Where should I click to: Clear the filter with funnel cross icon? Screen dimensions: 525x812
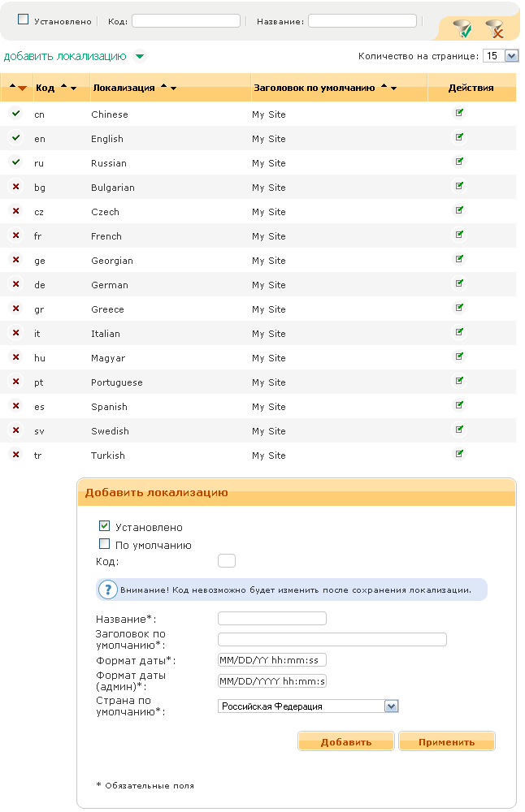[494, 30]
